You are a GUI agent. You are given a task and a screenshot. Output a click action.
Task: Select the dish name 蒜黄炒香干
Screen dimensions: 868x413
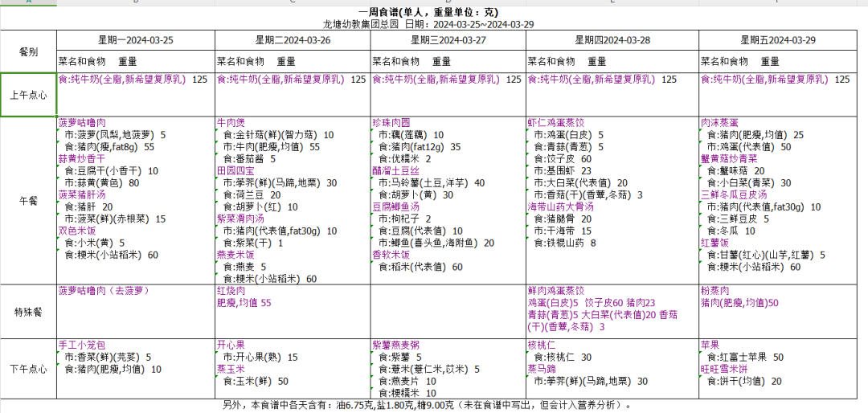tap(82, 159)
